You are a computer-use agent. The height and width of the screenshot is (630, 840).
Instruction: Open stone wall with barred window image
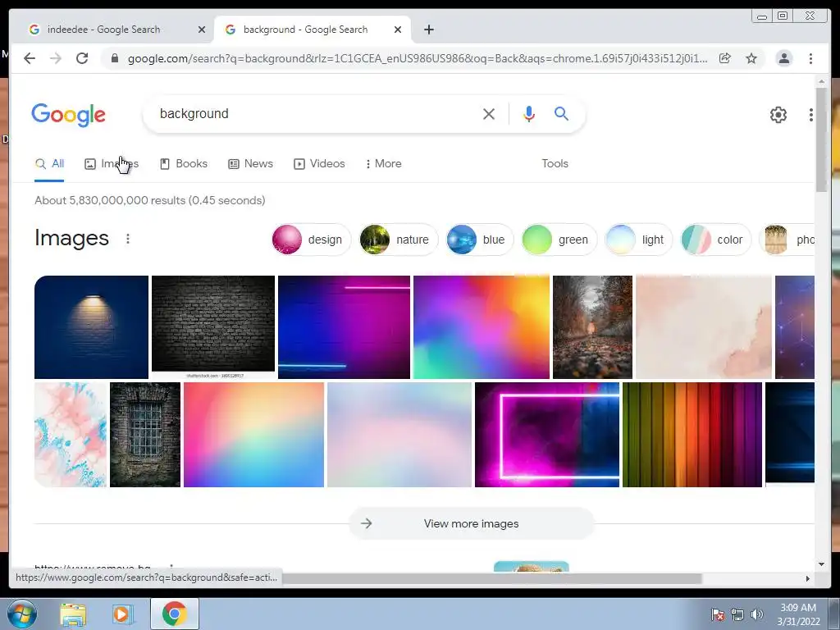145,435
